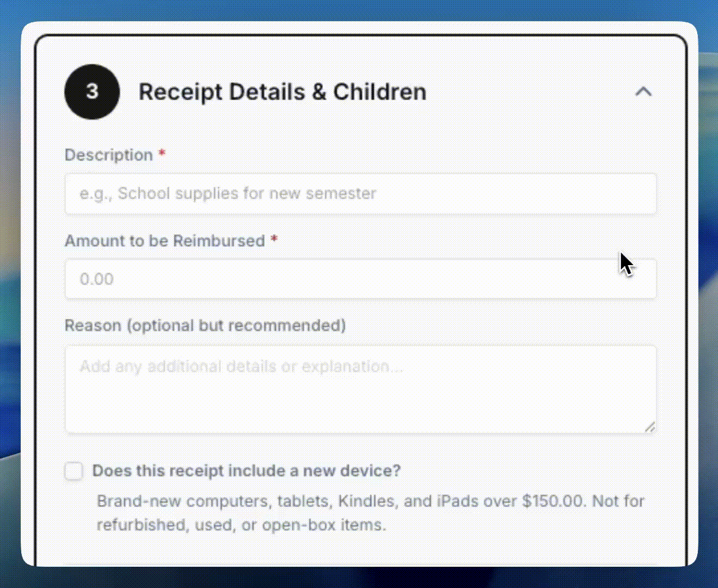Check the new device receipt checkbox
Image resolution: width=718 pixels, height=588 pixels.
[x=74, y=471]
